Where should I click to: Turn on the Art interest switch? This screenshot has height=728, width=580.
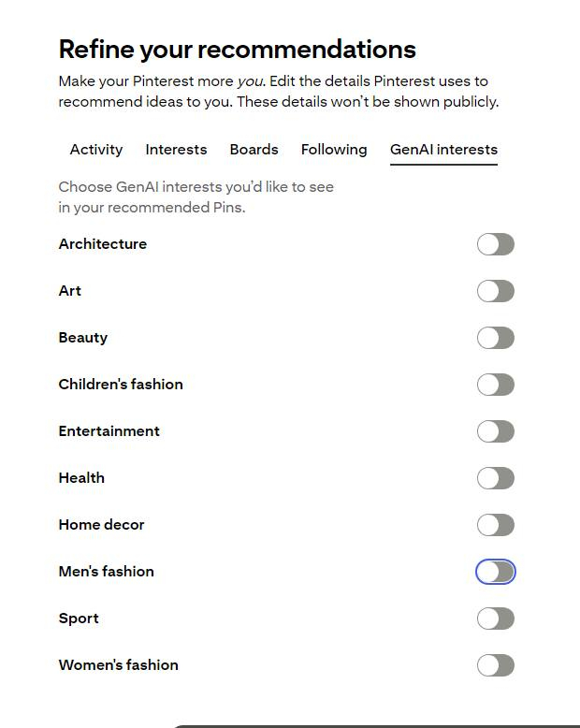496,291
